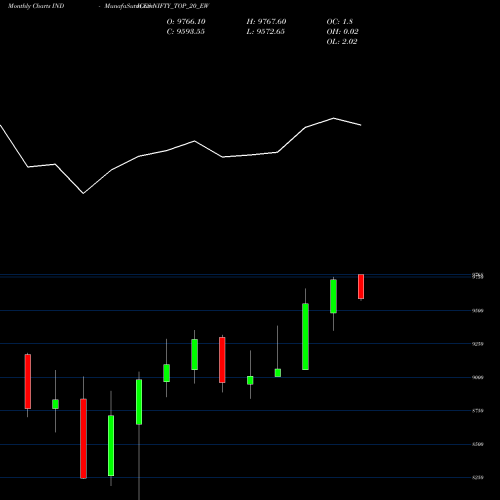Click the lowest dip of the white line chart
This screenshot has height=500, width=500.
(83, 193)
